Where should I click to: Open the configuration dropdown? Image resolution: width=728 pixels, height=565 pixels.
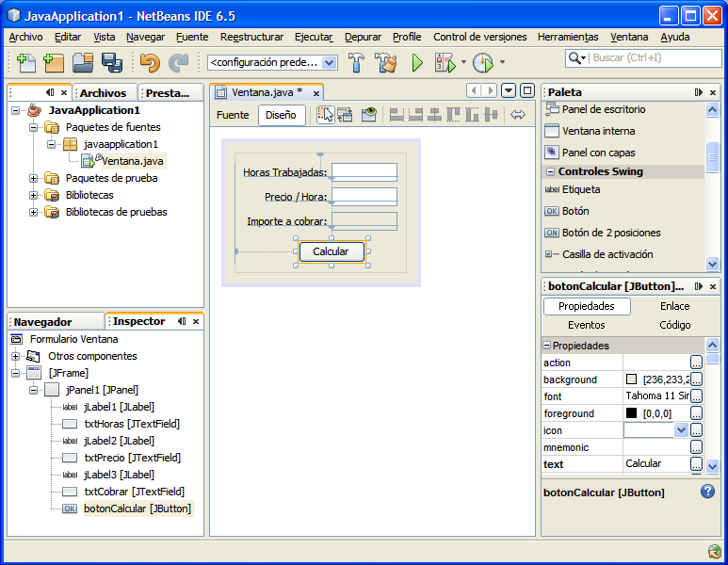pos(329,62)
